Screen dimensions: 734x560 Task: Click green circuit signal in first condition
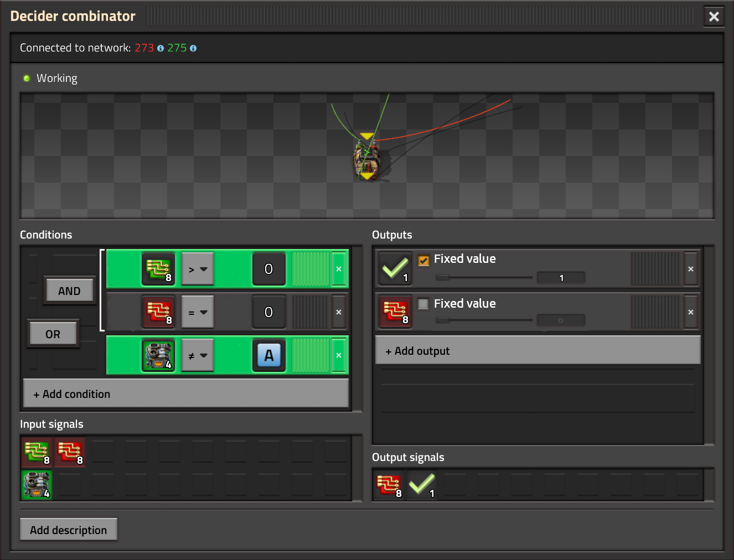(x=158, y=269)
